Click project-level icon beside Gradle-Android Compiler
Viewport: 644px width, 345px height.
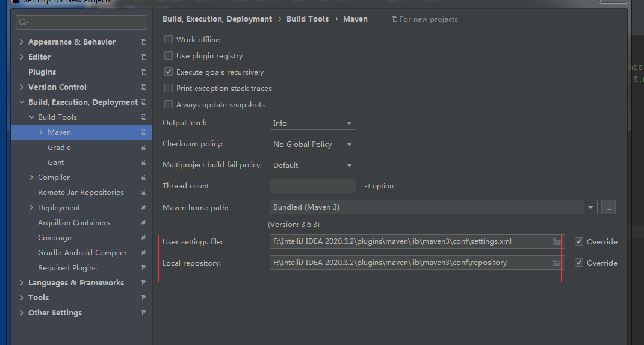tap(143, 253)
